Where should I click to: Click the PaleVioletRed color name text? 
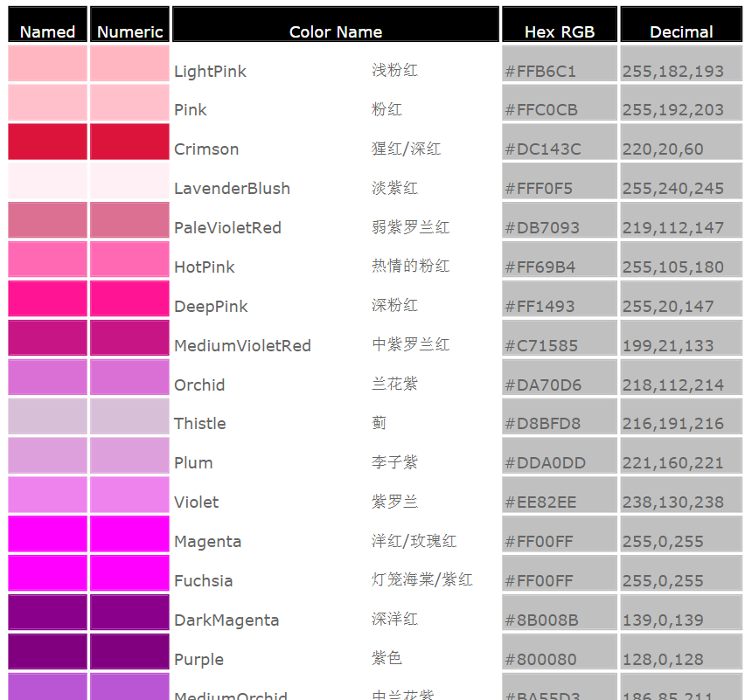[x=227, y=228]
